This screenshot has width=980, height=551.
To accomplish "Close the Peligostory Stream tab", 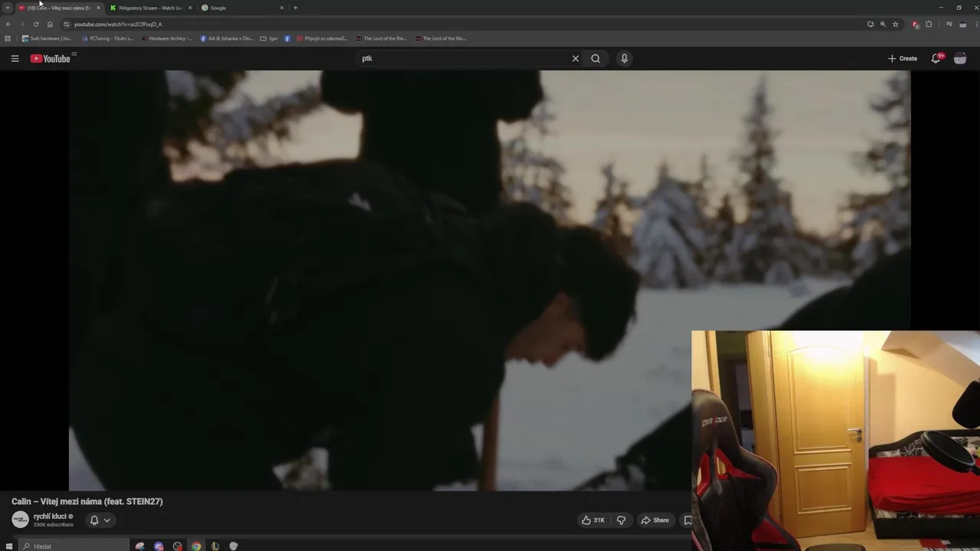I will tap(190, 8).
